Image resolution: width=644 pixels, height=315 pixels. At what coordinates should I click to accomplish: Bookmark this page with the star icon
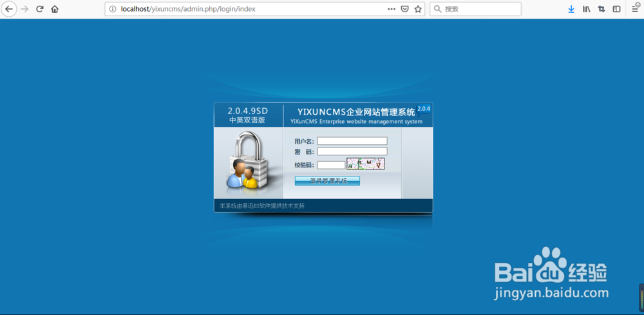(418, 9)
